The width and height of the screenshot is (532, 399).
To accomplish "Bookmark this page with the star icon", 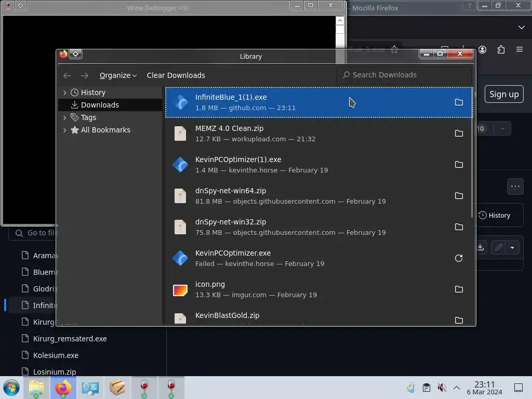I will tap(394, 49).
